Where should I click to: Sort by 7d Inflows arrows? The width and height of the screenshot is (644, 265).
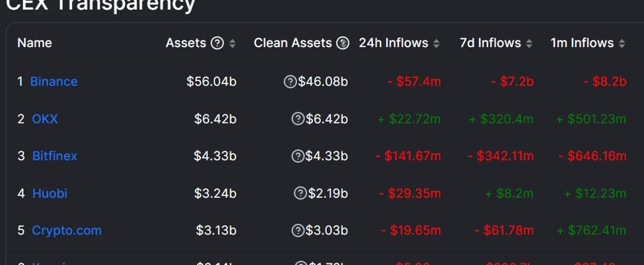pyautogui.click(x=529, y=44)
